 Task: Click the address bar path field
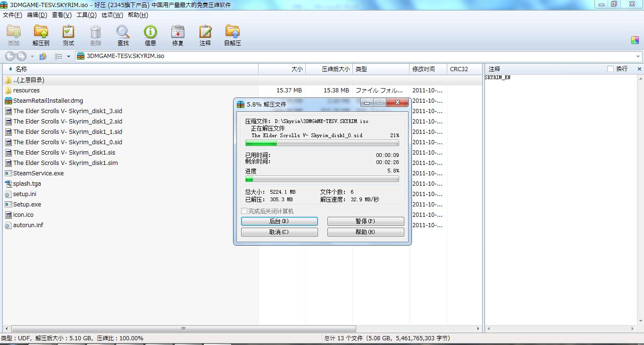pyautogui.click(x=359, y=56)
